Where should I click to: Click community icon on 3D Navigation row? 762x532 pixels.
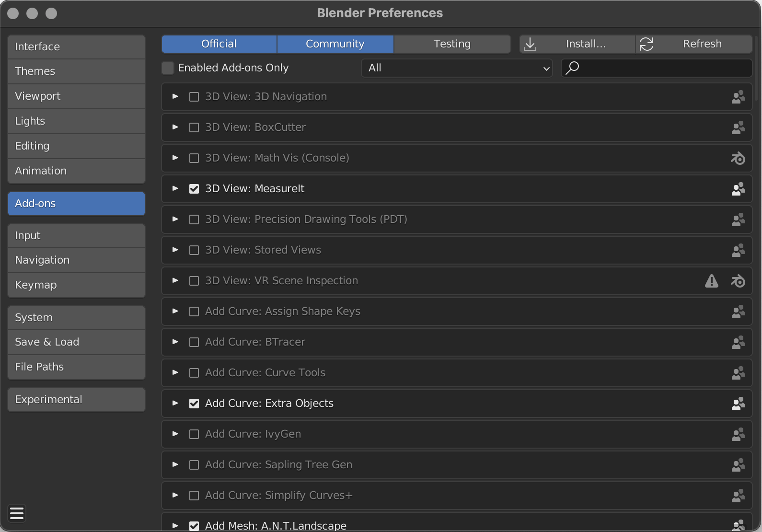(738, 97)
